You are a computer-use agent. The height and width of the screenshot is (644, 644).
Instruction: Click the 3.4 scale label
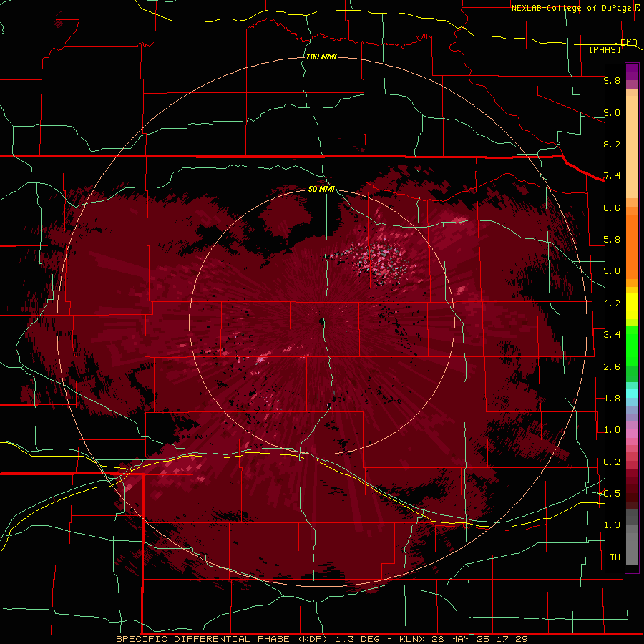pos(612,335)
